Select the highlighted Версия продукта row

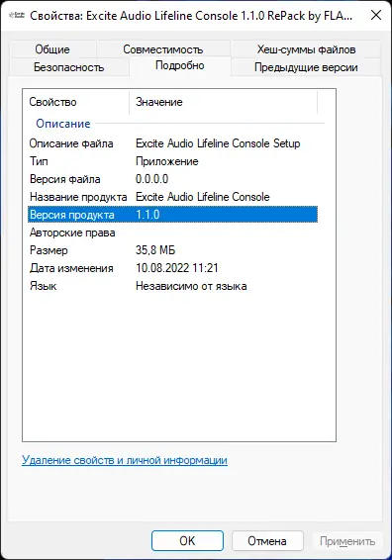coord(172,215)
